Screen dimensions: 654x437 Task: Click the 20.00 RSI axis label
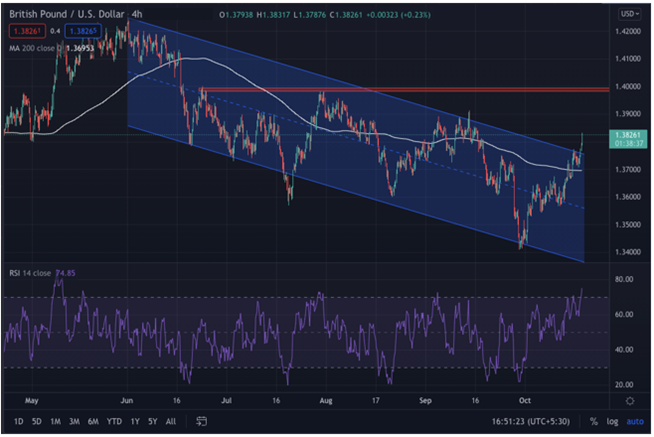(624, 384)
